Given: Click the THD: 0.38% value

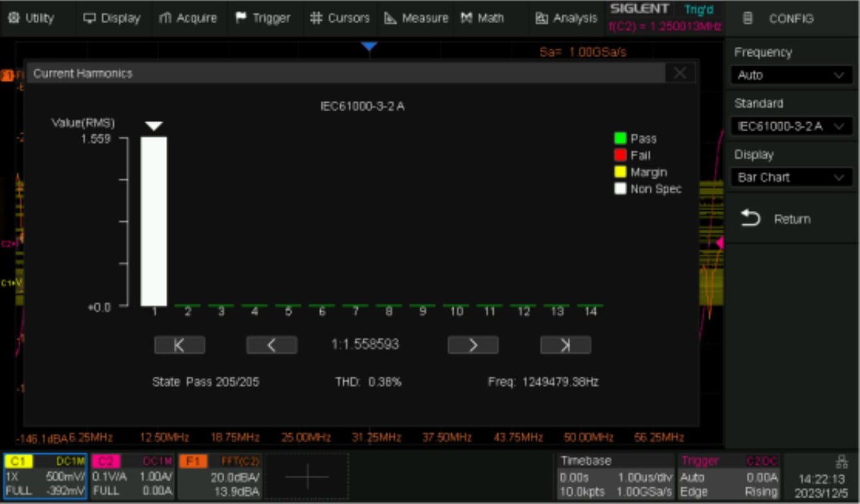Looking at the screenshot, I should [x=368, y=382].
